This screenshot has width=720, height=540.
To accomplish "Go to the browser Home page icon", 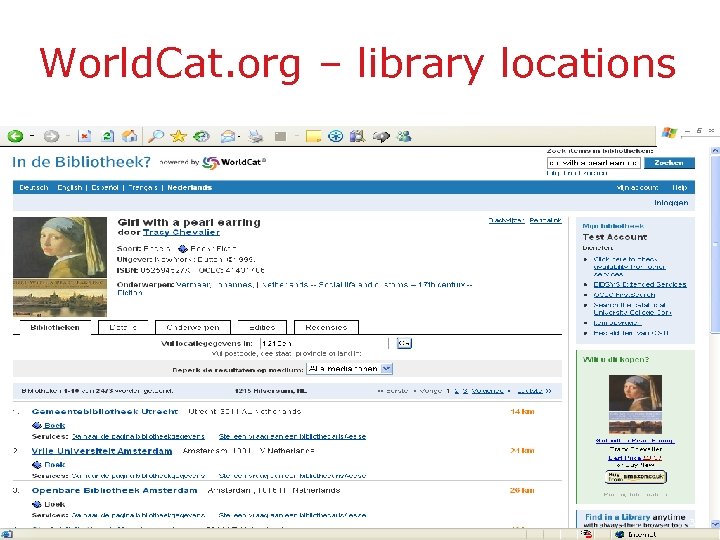I will pos(129,136).
